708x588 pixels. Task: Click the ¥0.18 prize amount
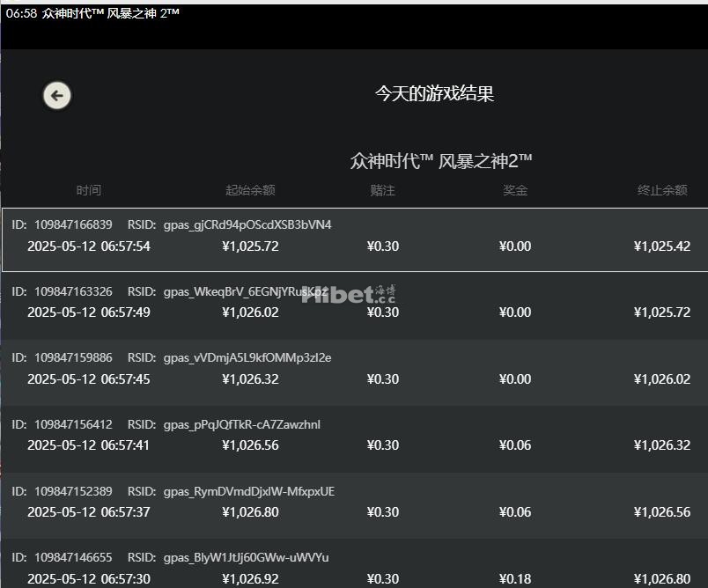point(515,578)
